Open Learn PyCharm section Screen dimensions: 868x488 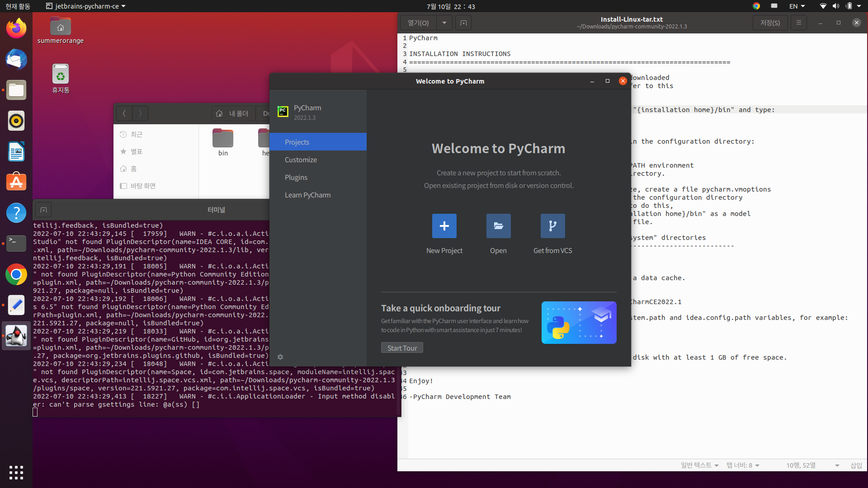pyautogui.click(x=318, y=195)
